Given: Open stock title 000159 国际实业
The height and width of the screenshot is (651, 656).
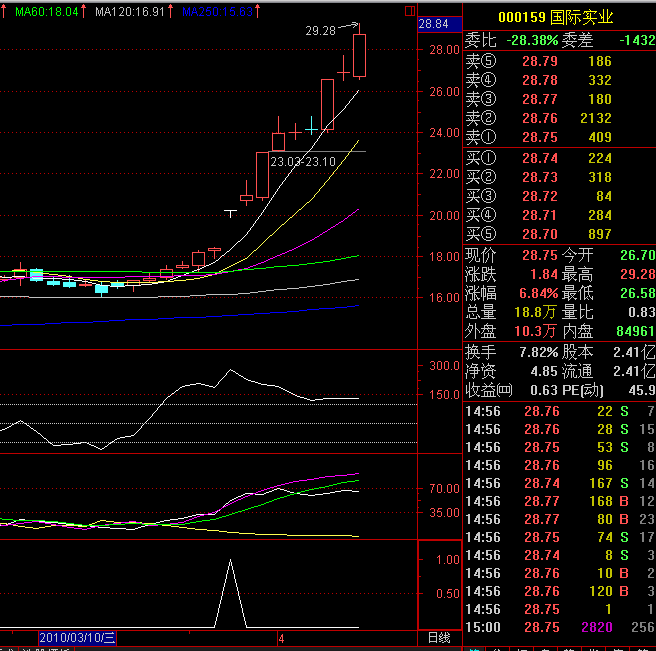Looking at the screenshot, I should click(558, 17).
